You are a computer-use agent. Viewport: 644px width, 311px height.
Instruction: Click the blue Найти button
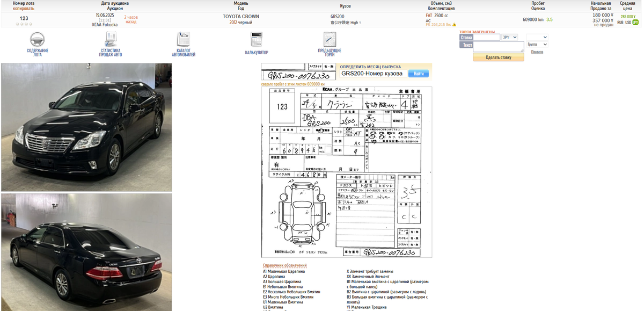[419, 74]
